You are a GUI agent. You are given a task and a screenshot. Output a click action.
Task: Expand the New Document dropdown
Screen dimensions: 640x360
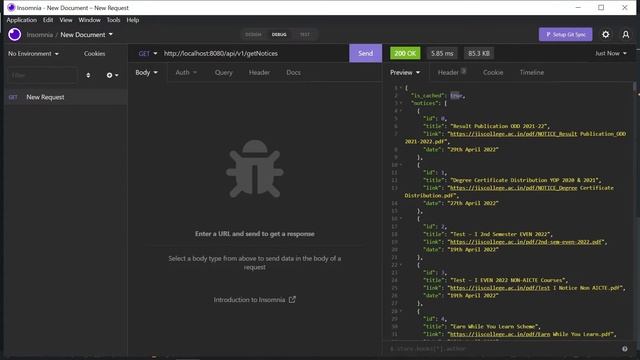86,35
